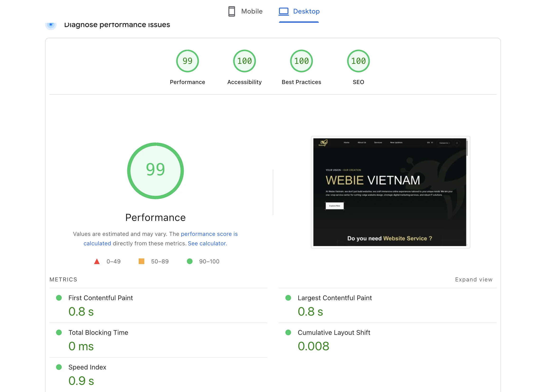Click the Performance 99 score gauge

point(187,61)
